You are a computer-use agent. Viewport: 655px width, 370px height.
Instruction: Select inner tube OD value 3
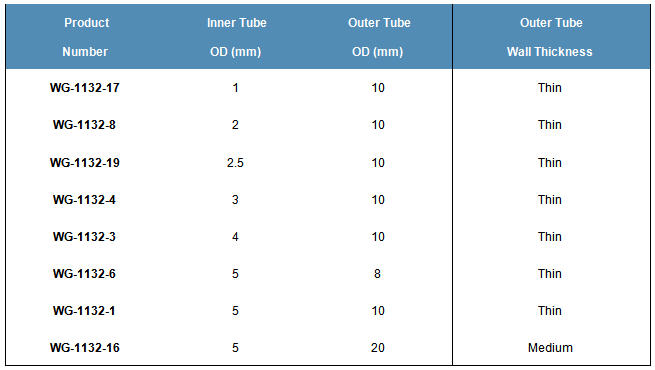click(x=235, y=200)
